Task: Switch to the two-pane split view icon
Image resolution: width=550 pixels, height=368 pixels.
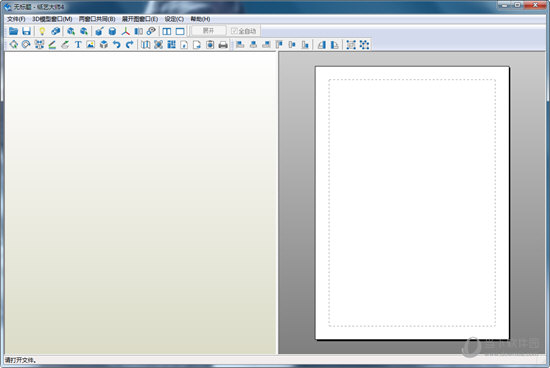Action: click(167, 31)
